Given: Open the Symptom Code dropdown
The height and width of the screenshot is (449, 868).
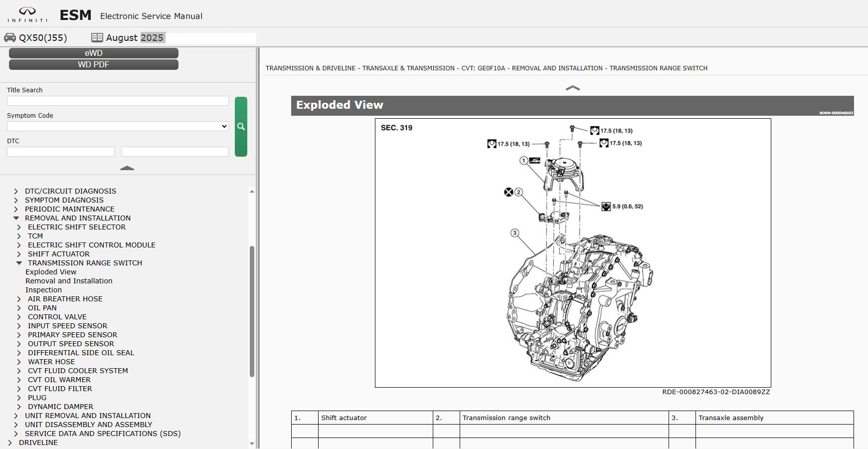Looking at the screenshot, I should pyautogui.click(x=118, y=126).
